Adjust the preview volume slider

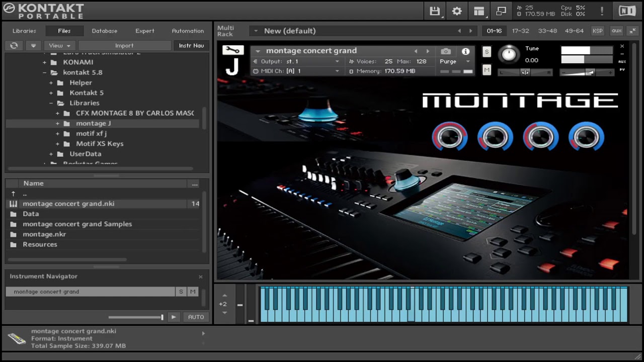point(135,317)
